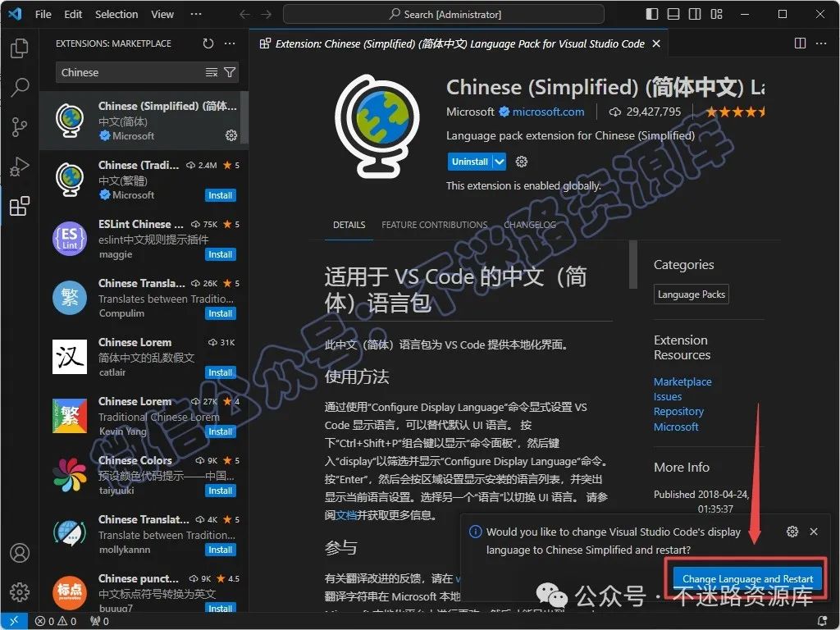Screen dimensions: 840x630
Task: Install Chinese Translate by mollykannn
Action: point(220,550)
